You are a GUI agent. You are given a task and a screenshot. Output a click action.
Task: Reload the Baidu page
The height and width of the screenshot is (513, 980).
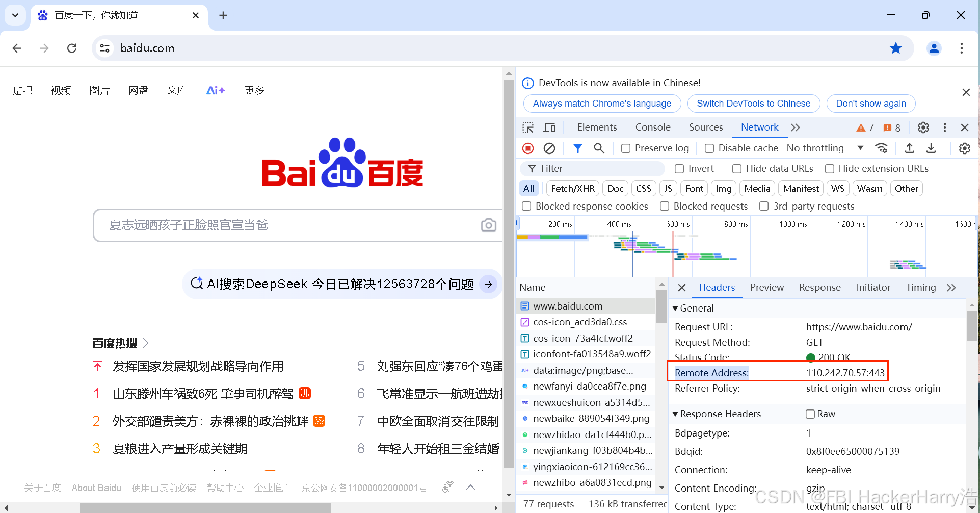point(72,48)
